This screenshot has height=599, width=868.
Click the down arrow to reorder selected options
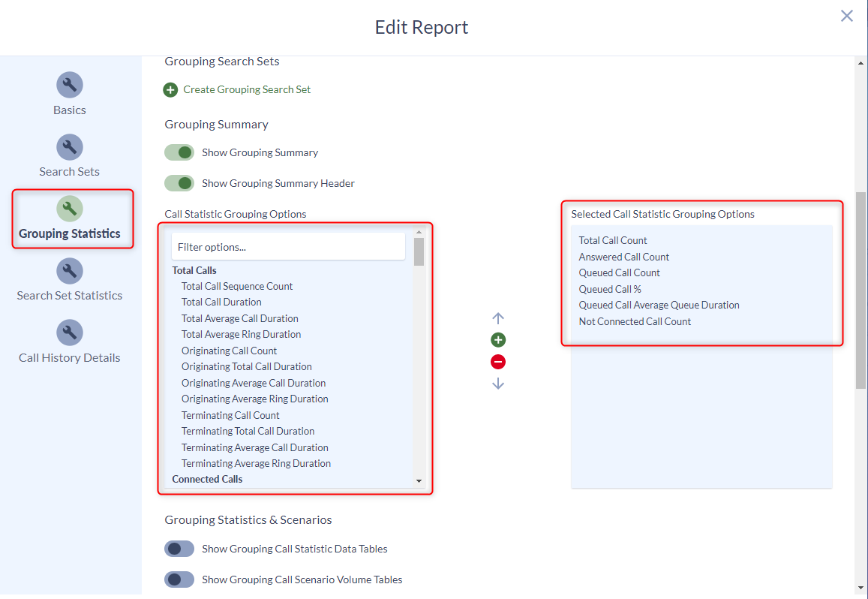point(498,384)
